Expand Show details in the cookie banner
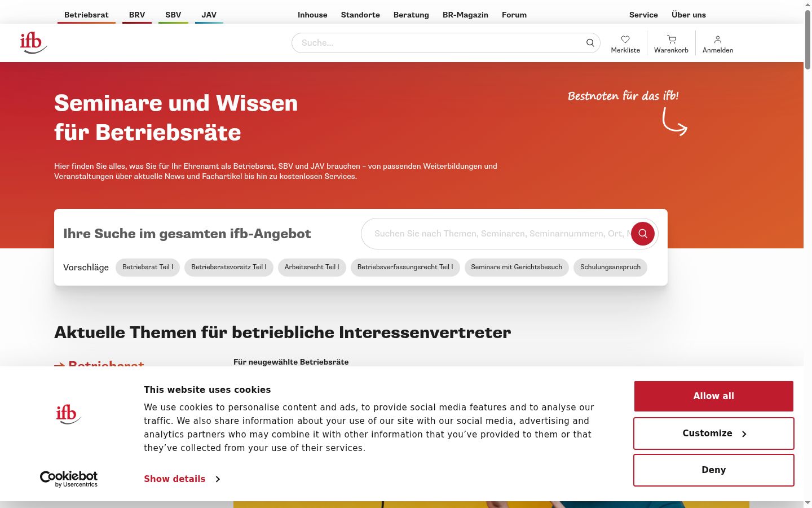The height and width of the screenshot is (508, 812). coord(182,479)
